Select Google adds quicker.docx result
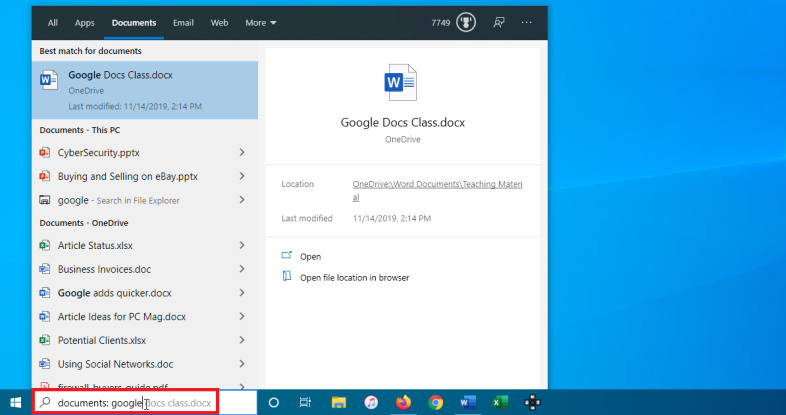The height and width of the screenshot is (415, 786). (x=145, y=293)
